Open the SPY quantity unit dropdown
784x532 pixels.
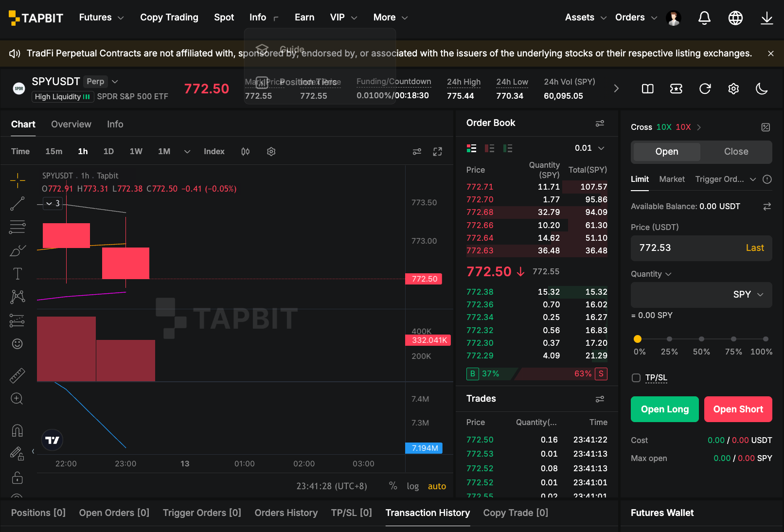tap(748, 295)
